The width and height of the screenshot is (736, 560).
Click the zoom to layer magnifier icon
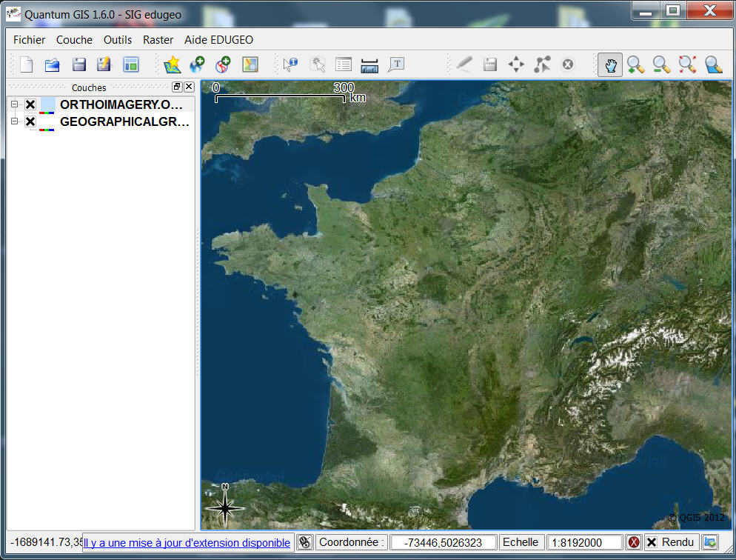[x=714, y=64]
